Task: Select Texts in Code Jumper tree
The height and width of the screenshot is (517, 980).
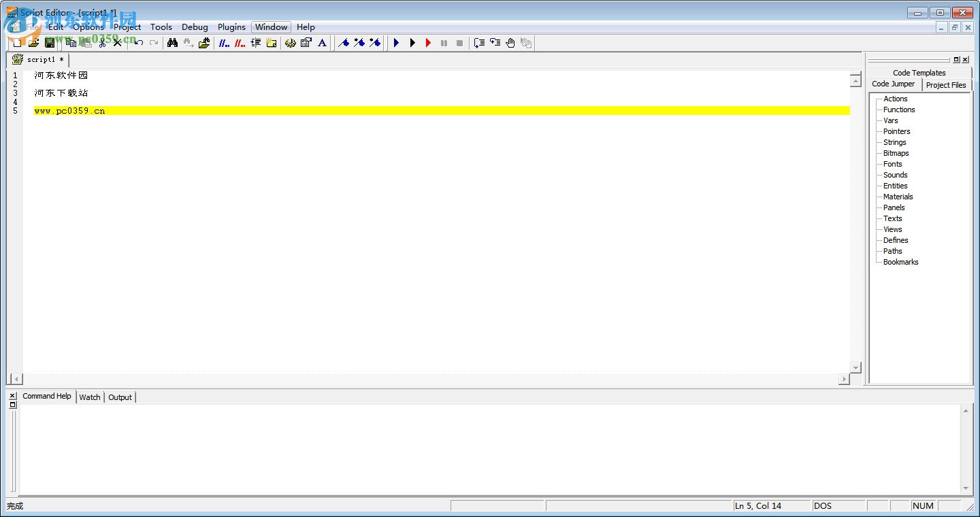Action: click(893, 218)
